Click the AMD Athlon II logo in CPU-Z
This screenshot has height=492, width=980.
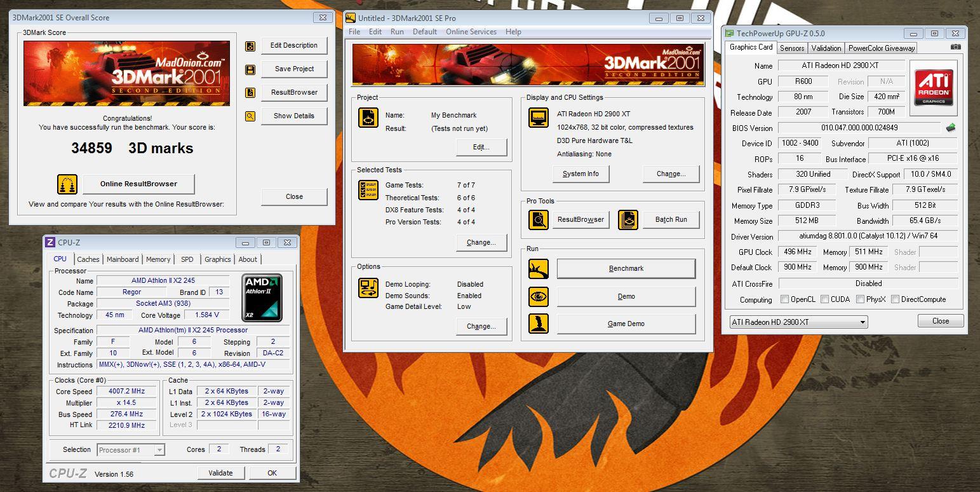262,298
